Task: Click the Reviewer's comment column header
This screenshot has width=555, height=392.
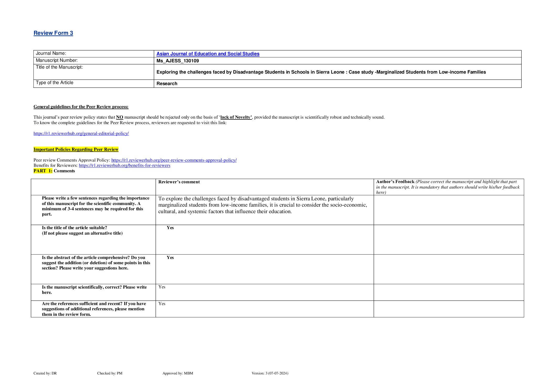Action: click(179, 182)
